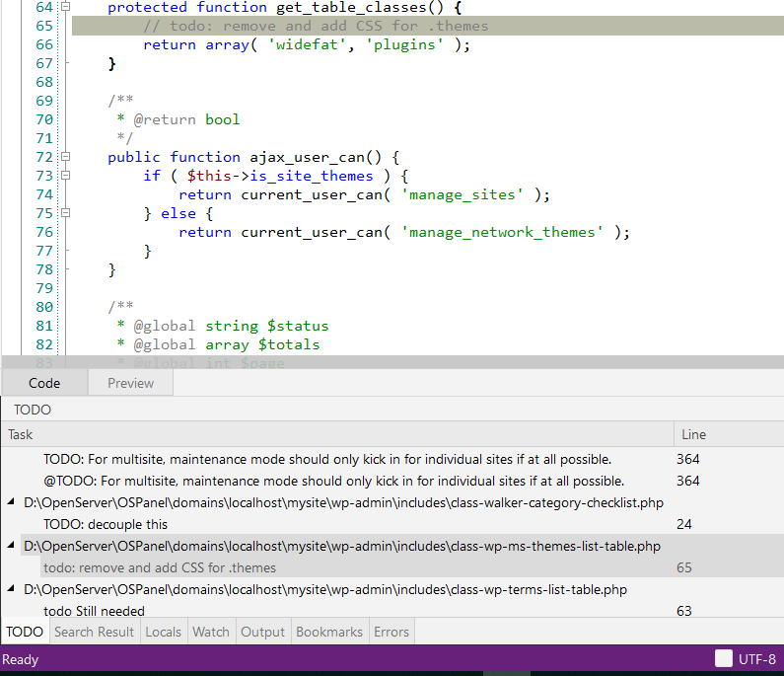Click the 'Ready' status bar text
This screenshot has height=676, width=784.
click(x=21, y=659)
